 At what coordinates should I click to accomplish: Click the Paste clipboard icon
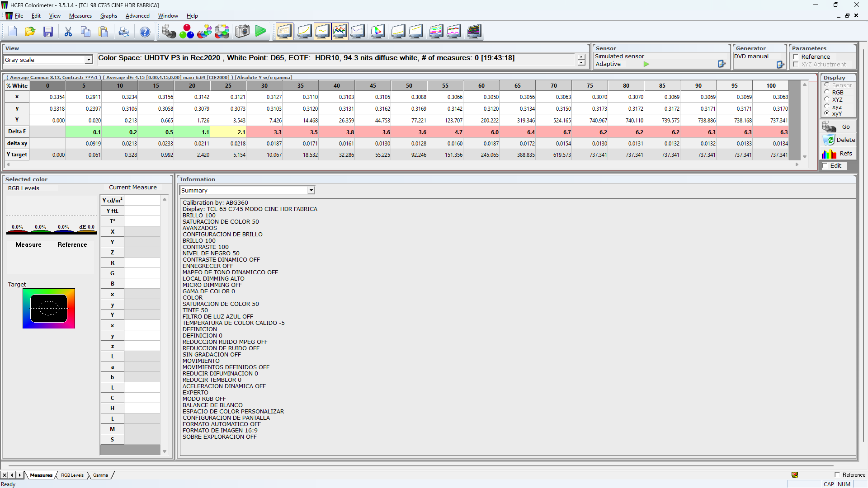(x=104, y=32)
